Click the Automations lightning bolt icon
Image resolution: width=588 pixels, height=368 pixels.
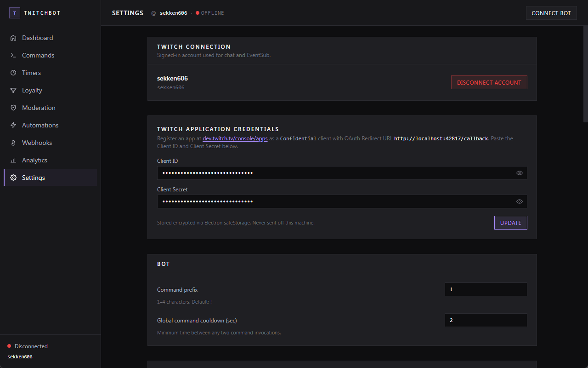pos(13,125)
